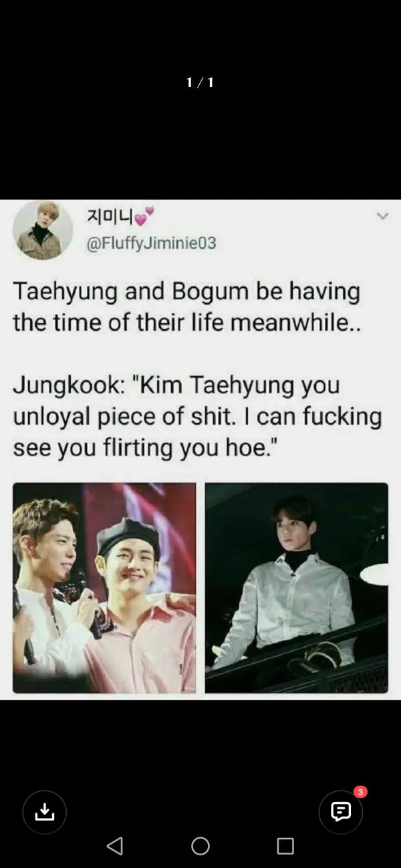This screenshot has height=868, width=401.
Task: Tap the words 'see you flirting you hoe.'
Action: [x=144, y=447]
